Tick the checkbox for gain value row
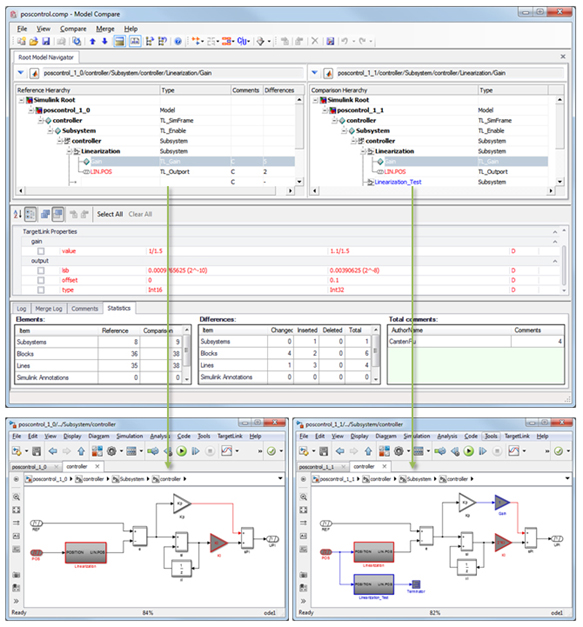This screenshot has height=627, width=583. point(41,251)
